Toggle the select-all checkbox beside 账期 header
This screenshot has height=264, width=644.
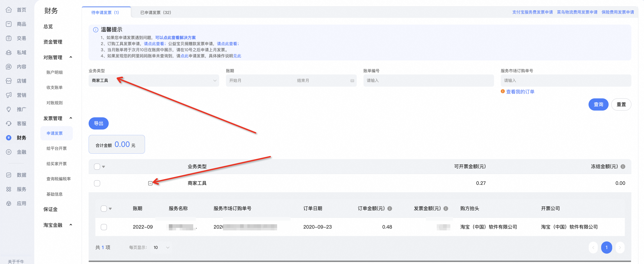[104, 209]
